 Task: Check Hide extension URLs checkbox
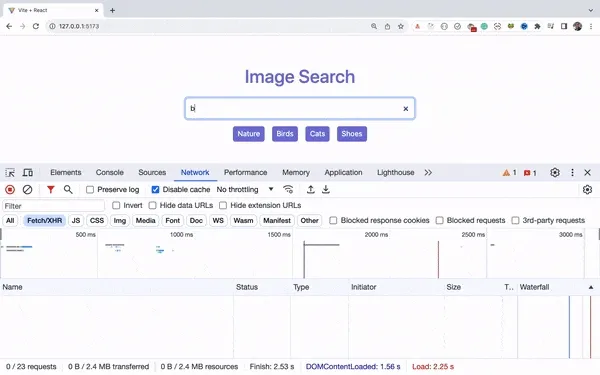click(x=223, y=205)
